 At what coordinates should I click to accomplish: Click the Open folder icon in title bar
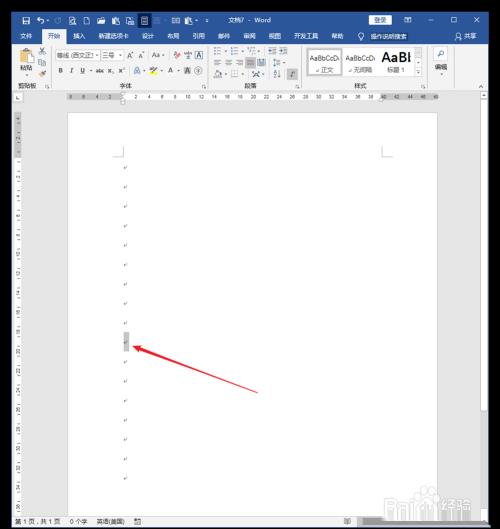[x=101, y=21]
